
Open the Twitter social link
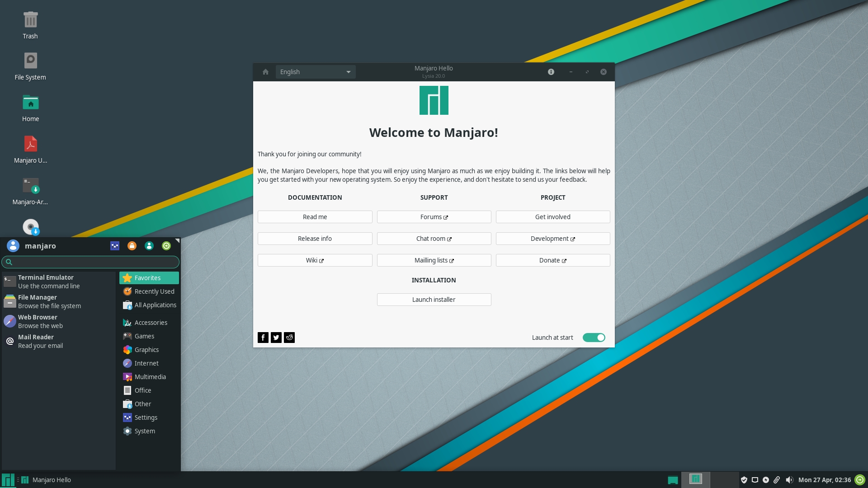click(276, 337)
